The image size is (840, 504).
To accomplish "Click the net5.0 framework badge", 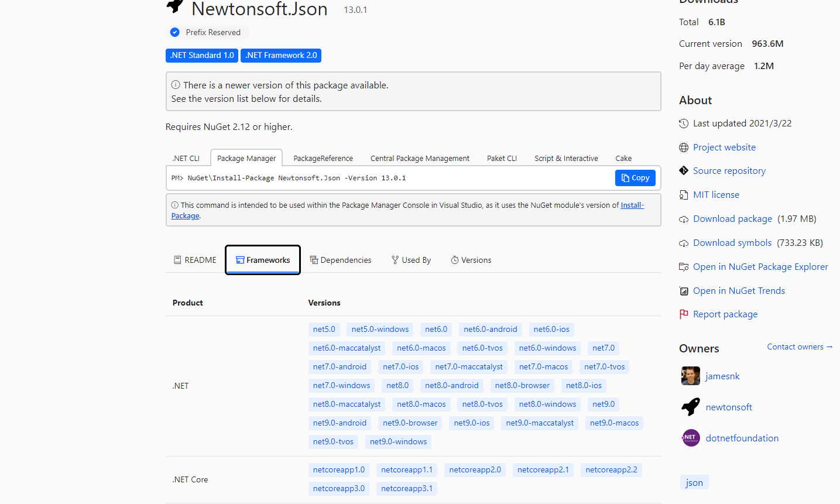I will tap(324, 330).
